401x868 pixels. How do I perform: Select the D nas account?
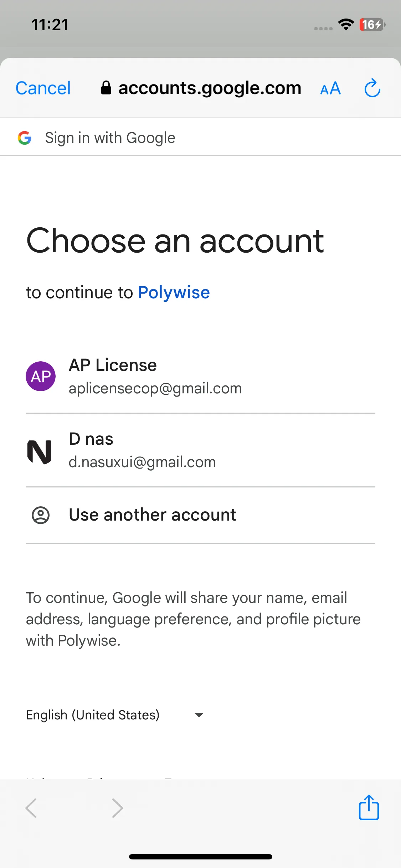pos(200,450)
